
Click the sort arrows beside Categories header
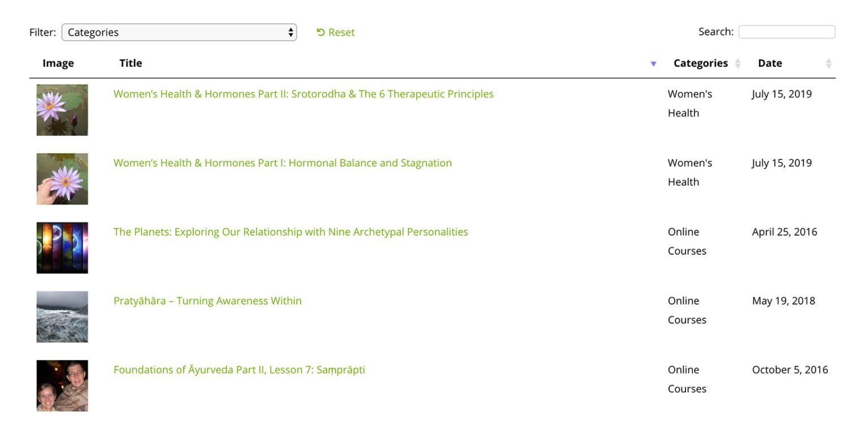739,64
